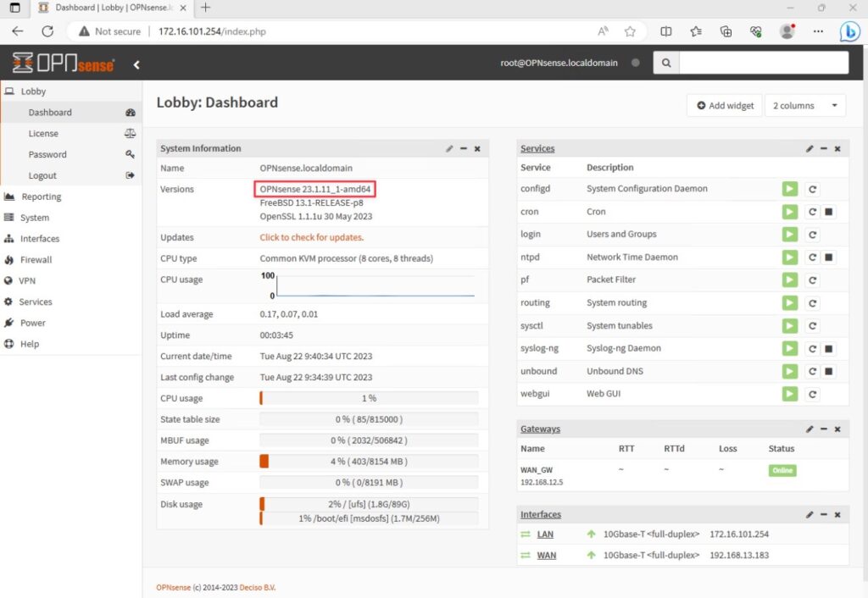
Task: Click the browser address bar URL
Action: (x=212, y=31)
